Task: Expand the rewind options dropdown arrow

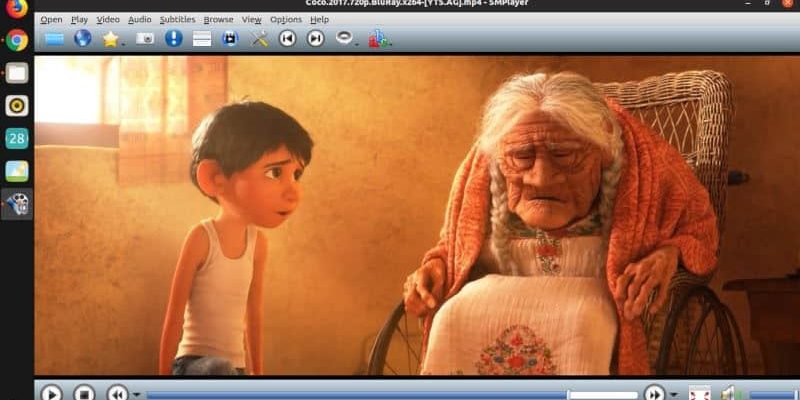Action: (x=136, y=394)
